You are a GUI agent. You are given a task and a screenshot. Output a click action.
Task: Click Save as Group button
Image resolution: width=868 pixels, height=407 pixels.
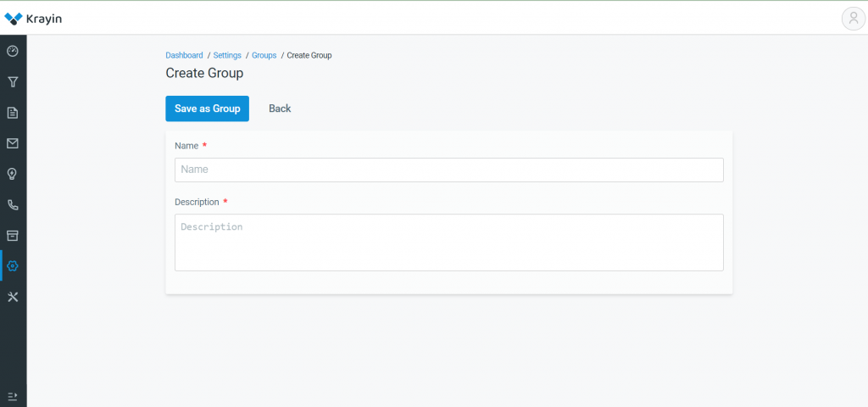(x=207, y=109)
